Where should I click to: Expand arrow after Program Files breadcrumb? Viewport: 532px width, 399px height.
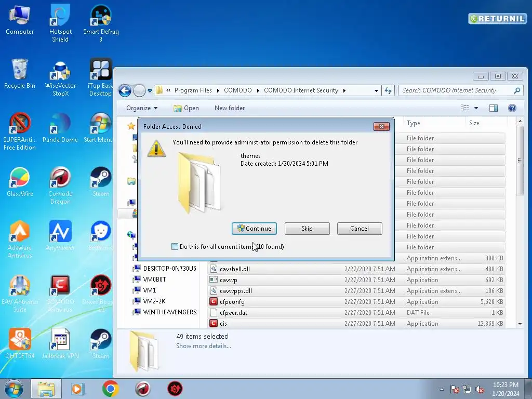(218, 90)
